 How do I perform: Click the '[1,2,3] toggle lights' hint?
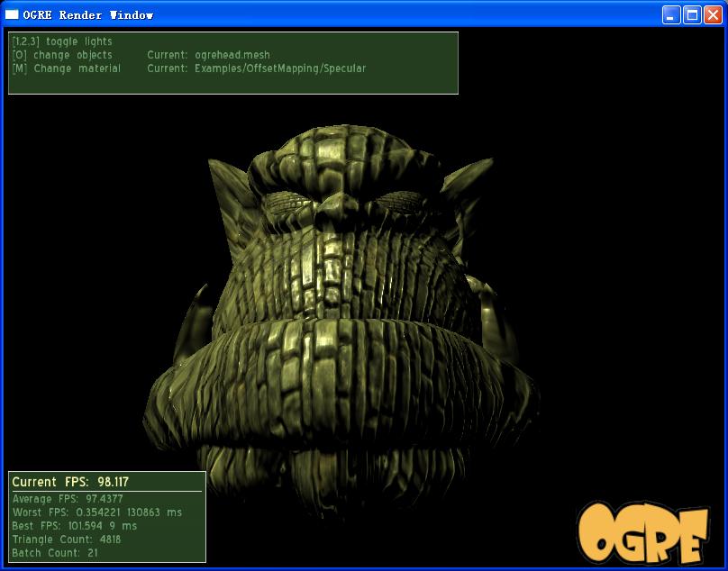62,41
